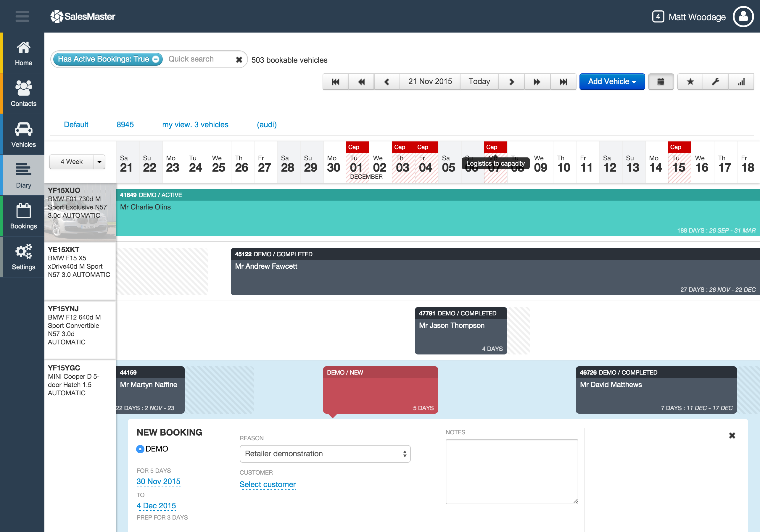The image size is (760, 532).
Task: Clear the quick search field
Action: [x=239, y=59]
